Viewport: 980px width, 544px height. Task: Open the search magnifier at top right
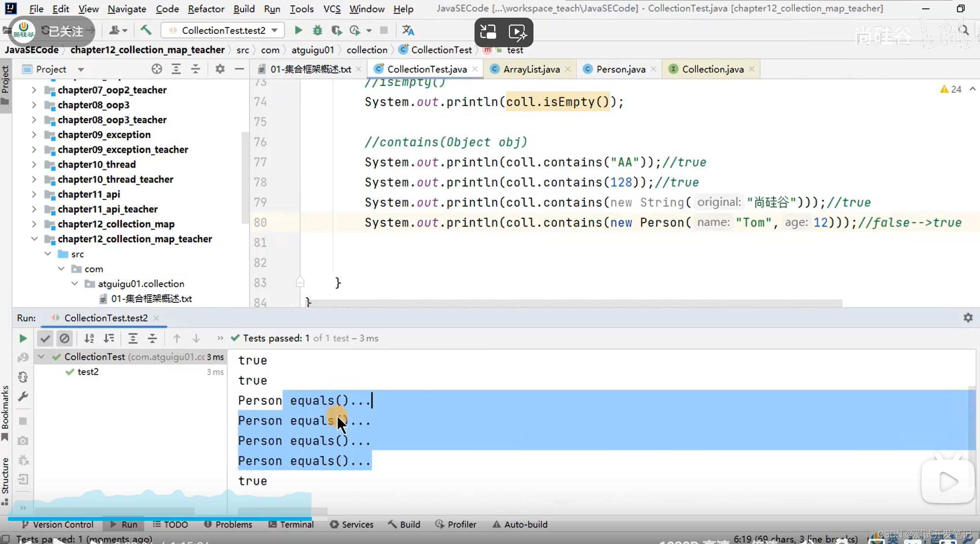tap(963, 30)
